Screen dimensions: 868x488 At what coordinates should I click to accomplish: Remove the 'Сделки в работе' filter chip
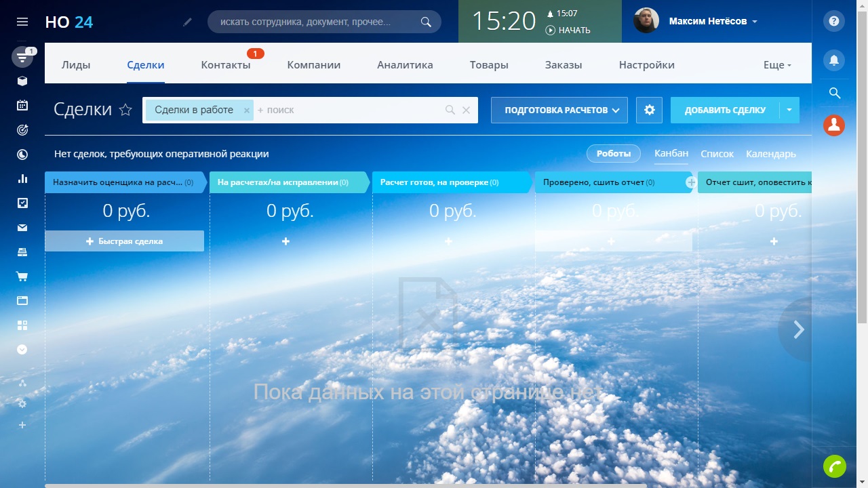point(247,110)
